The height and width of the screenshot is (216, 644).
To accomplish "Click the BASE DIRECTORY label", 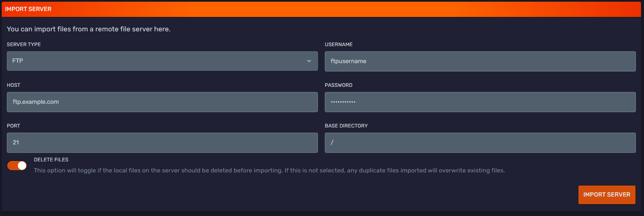I will [x=346, y=126].
